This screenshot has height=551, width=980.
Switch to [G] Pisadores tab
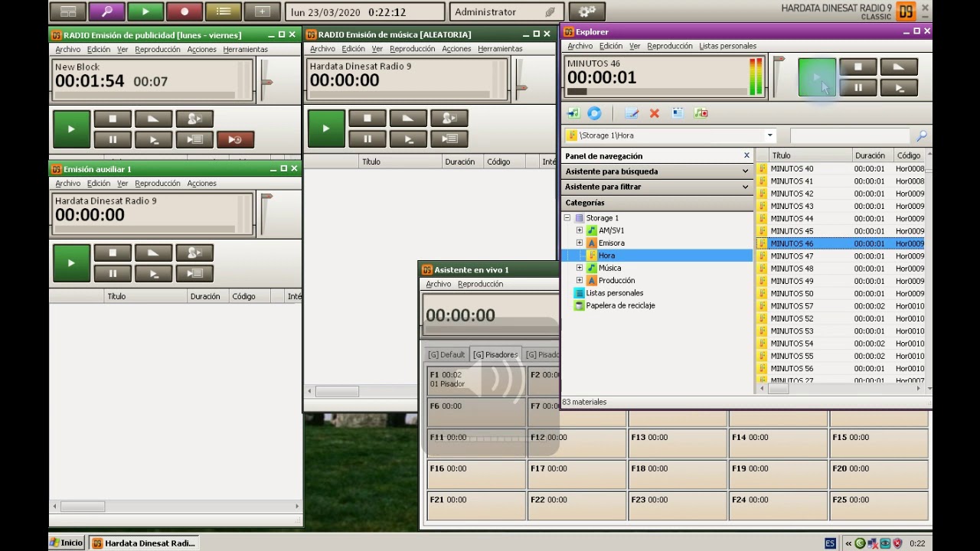(495, 354)
